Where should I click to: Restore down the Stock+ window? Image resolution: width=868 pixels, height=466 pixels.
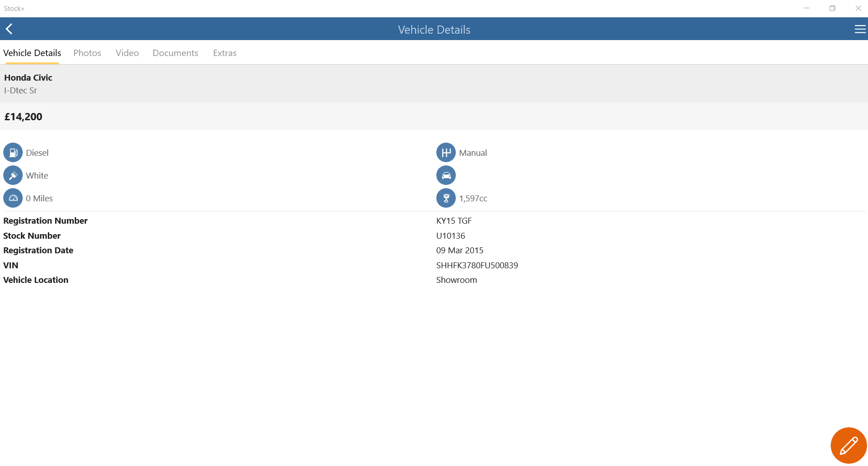tap(832, 8)
